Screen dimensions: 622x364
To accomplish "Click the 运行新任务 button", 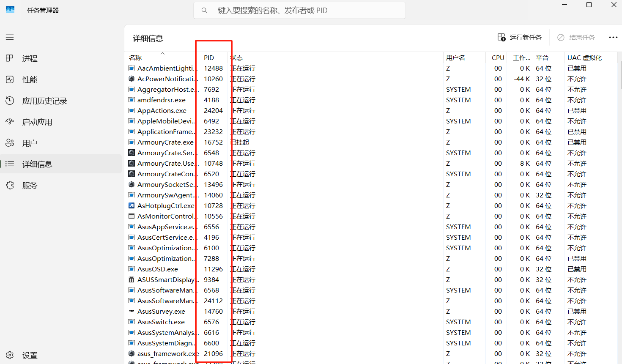I will (520, 38).
